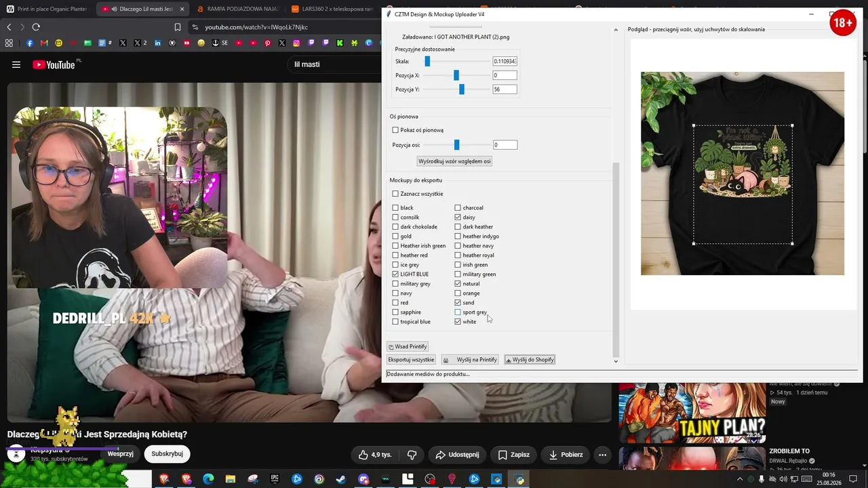Click 'Wyśrodkuj wzór względem osi' button
Image resolution: width=868 pixels, height=488 pixels.
pyautogui.click(x=454, y=161)
